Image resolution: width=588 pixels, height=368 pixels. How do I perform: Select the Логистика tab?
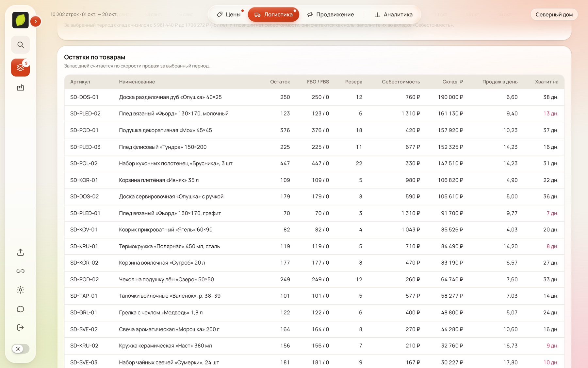click(273, 14)
